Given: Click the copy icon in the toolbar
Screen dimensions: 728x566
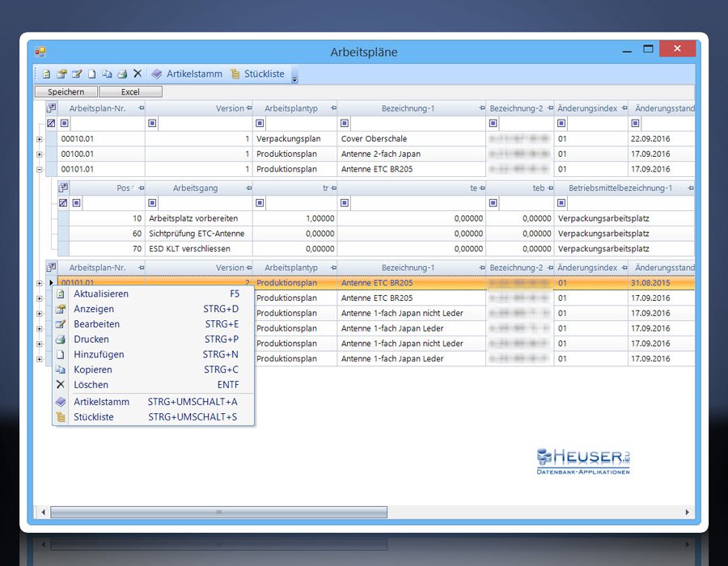Looking at the screenshot, I should 107,74.
